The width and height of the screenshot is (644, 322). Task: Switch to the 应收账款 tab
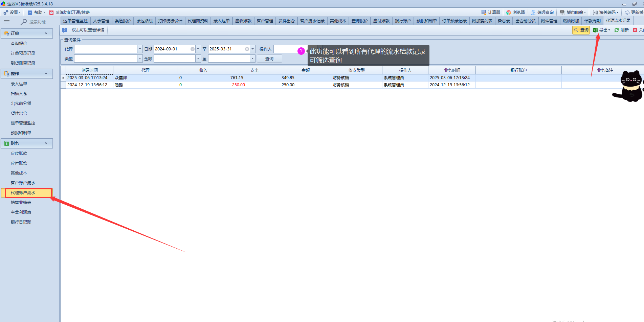(x=243, y=21)
